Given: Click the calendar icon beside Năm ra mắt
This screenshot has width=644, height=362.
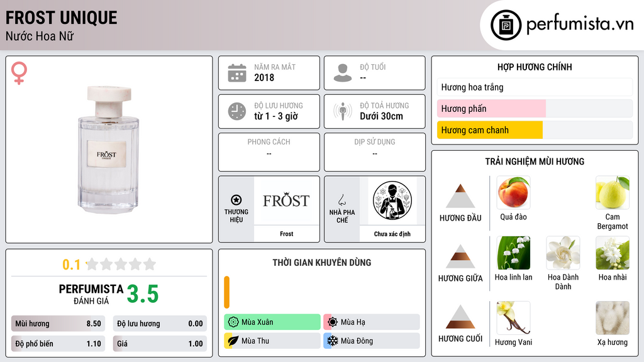Looking at the screenshot, I should 237,73.
